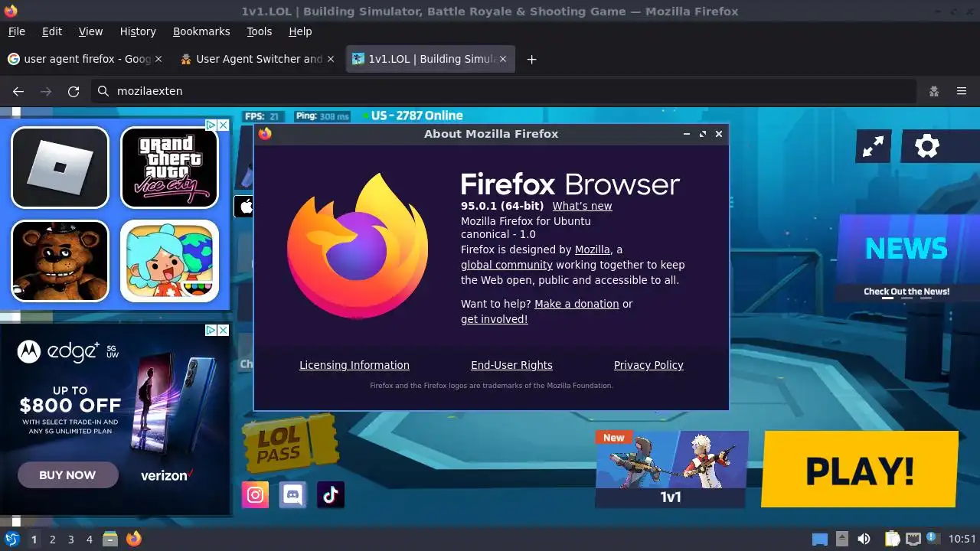Click the browser back arrow
The image size is (980, 551).
pyautogui.click(x=18, y=91)
